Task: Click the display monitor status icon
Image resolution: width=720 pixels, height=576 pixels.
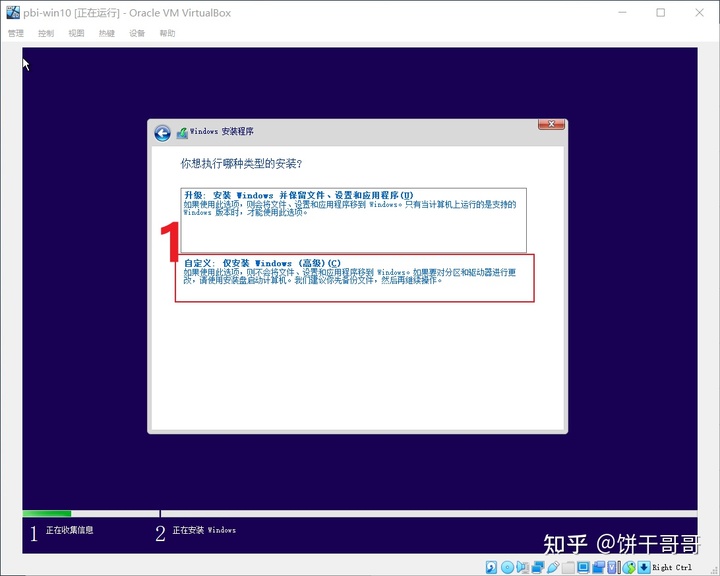Action: [583, 567]
